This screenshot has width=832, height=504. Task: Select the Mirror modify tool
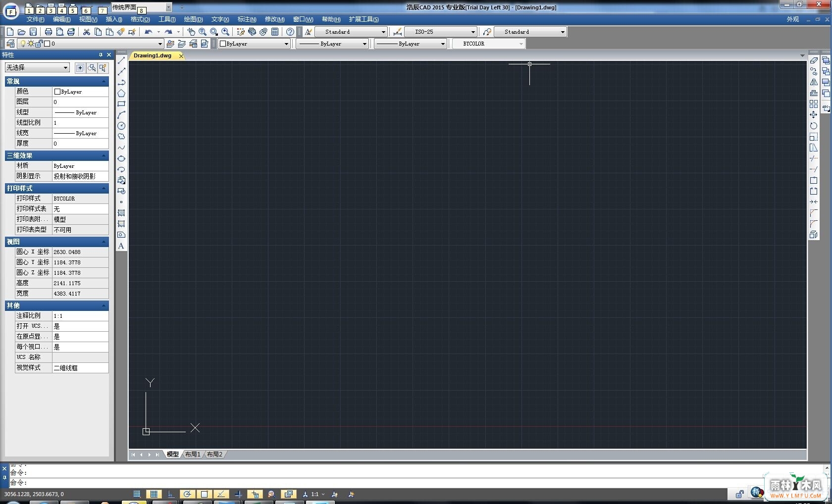click(x=814, y=82)
